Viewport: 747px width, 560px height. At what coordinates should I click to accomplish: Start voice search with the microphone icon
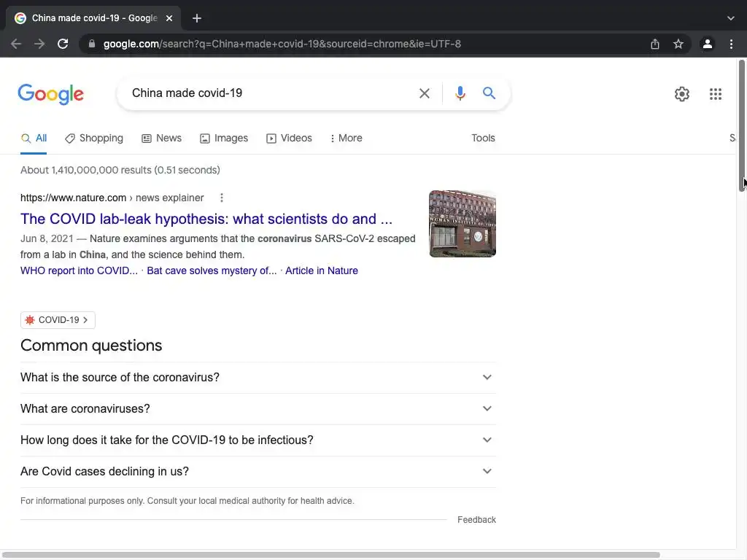point(460,93)
